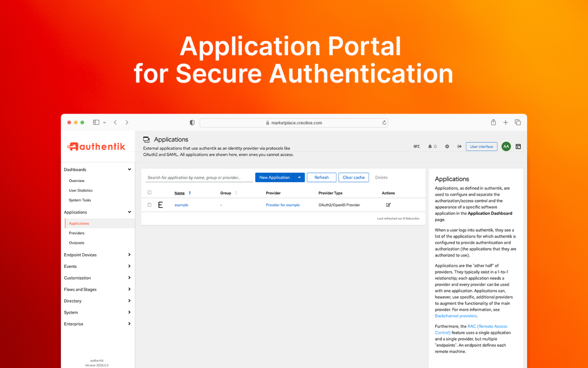Open User Statistics in the sidebar
588x368 pixels.
point(81,190)
